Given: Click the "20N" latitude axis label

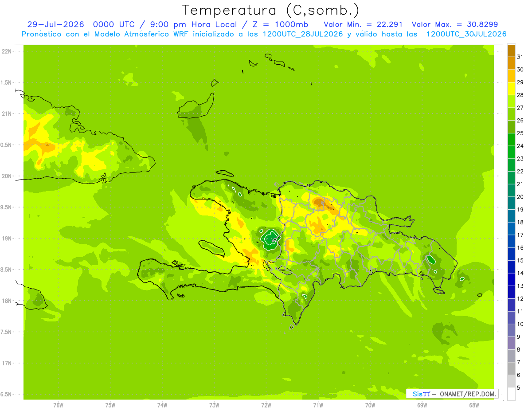Looking at the screenshot, I should [7, 176].
